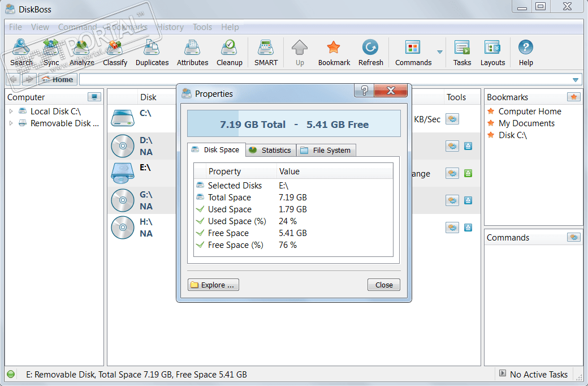Click the disk usage bar in Properties
The image size is (588, 386).
(294, 123)
